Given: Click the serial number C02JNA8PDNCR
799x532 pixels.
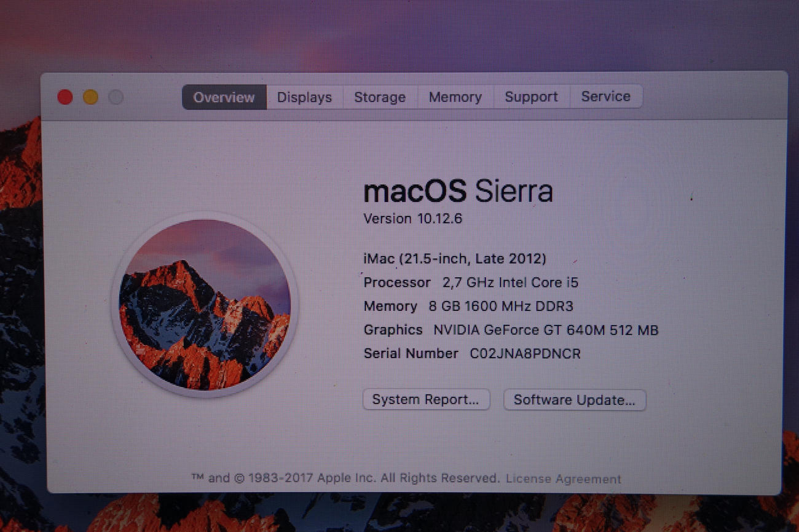Looking at the screenshot, I should pos(525,353).
